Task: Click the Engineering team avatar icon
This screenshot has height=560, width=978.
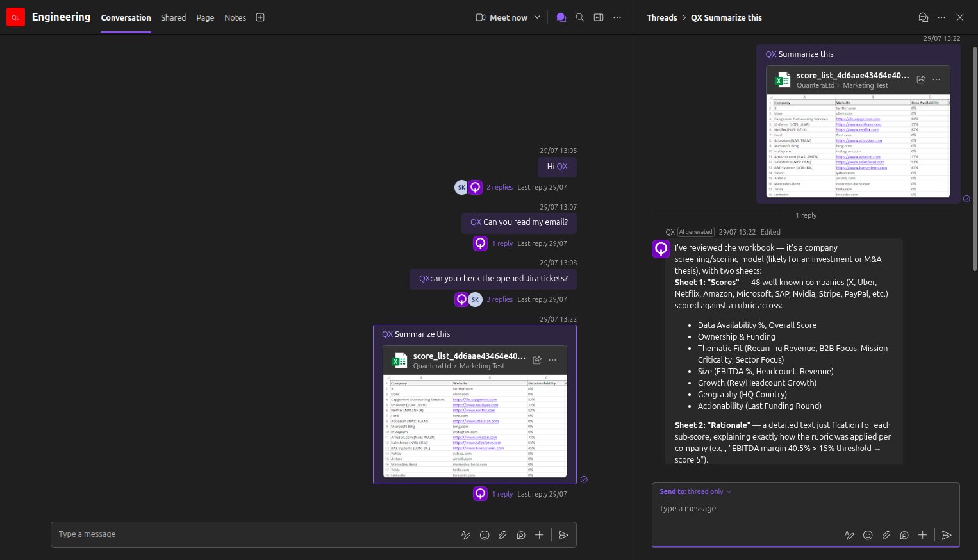Action: click(x=15, y=17)
